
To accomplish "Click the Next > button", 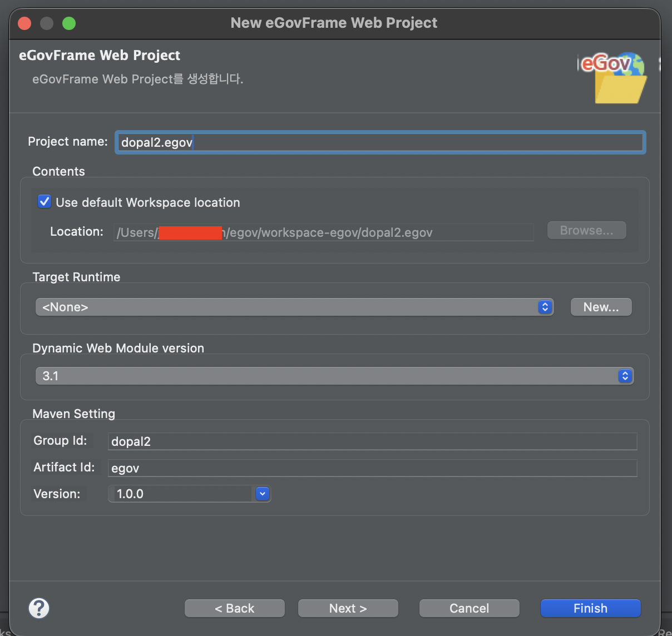I will tap(348, 608).
